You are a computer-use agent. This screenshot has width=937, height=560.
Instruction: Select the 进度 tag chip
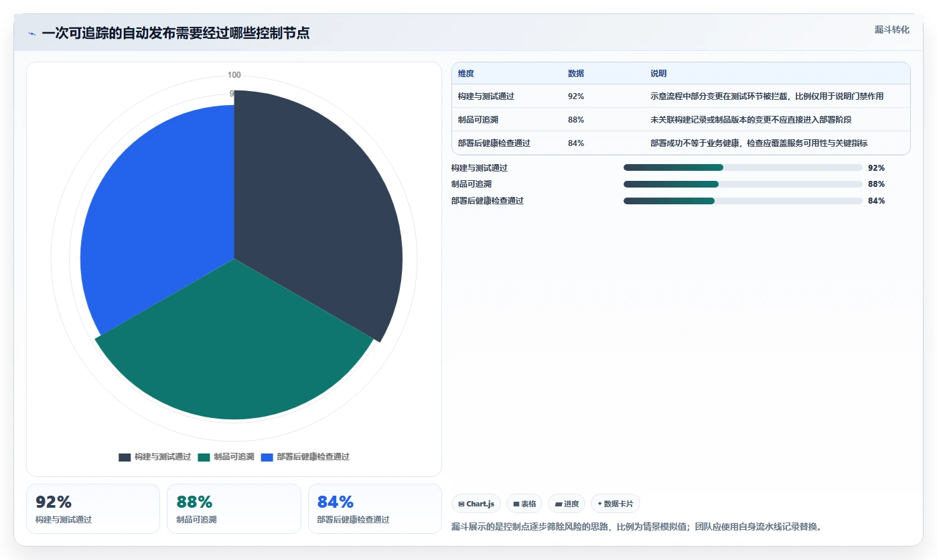(567, 504)
